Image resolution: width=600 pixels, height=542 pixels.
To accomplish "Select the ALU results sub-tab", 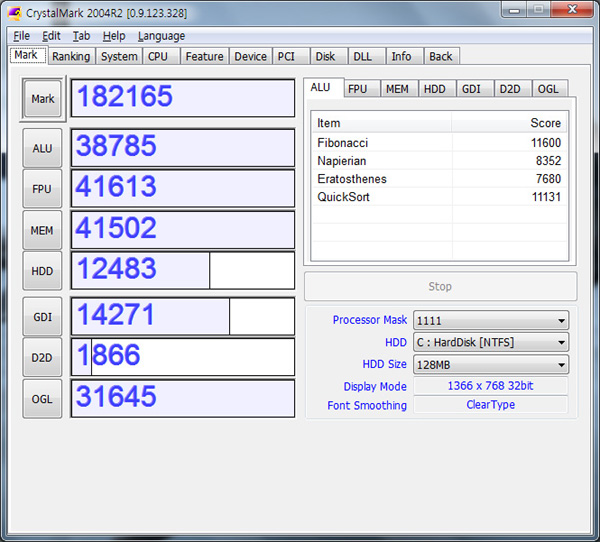I will 323,88.
